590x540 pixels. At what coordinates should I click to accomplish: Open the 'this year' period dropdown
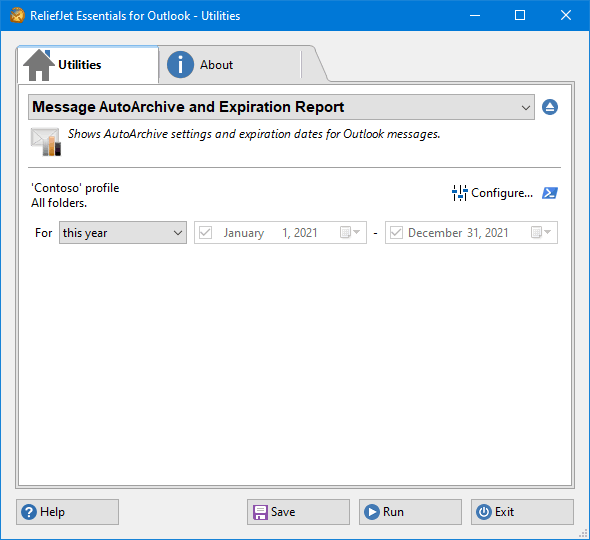[x=123, y=233]
